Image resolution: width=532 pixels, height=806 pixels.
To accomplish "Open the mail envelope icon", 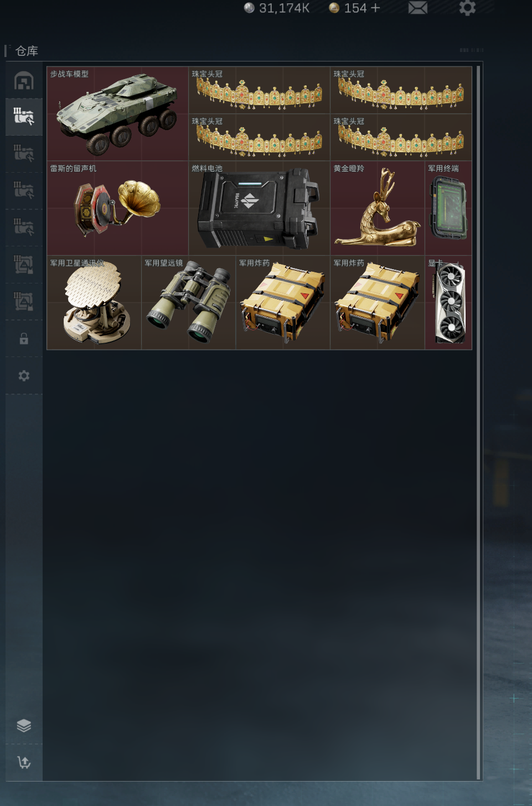I will tap(417, 8).
